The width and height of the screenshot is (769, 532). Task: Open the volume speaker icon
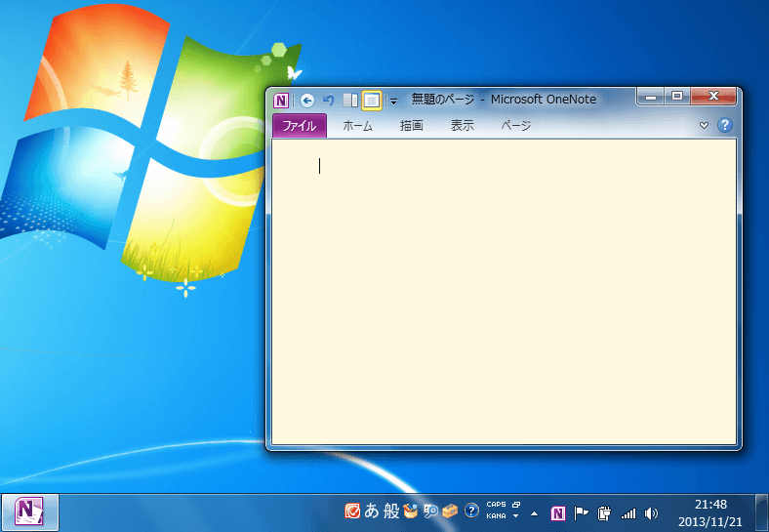[x=651, y=513]
